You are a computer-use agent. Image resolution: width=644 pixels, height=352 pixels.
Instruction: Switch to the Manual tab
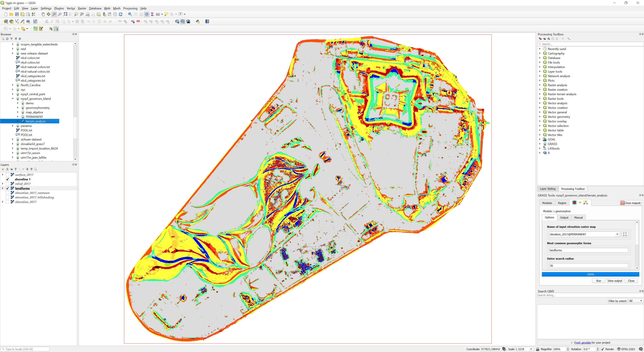pos(578,218)
